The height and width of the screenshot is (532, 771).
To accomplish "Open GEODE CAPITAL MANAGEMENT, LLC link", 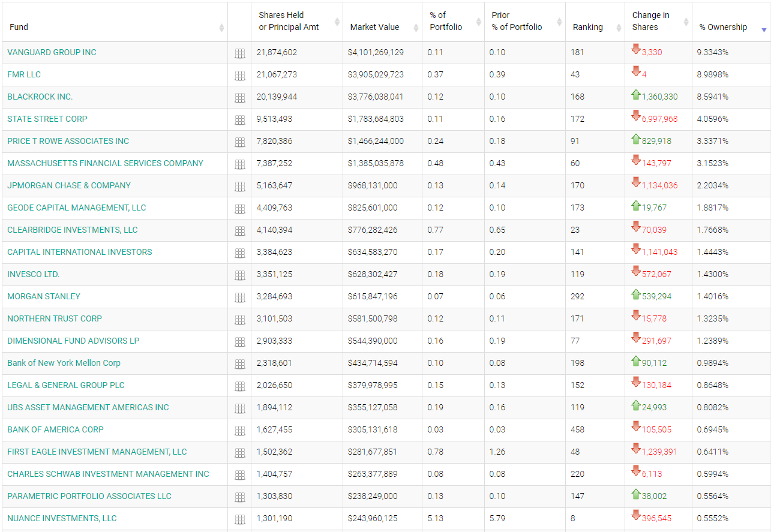I will 77,208.
